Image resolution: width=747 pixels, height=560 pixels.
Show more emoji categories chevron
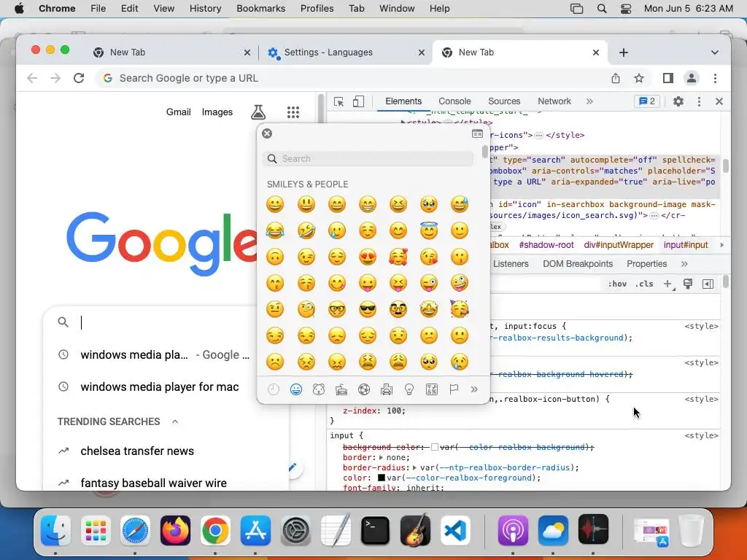[x=474, y=389]
